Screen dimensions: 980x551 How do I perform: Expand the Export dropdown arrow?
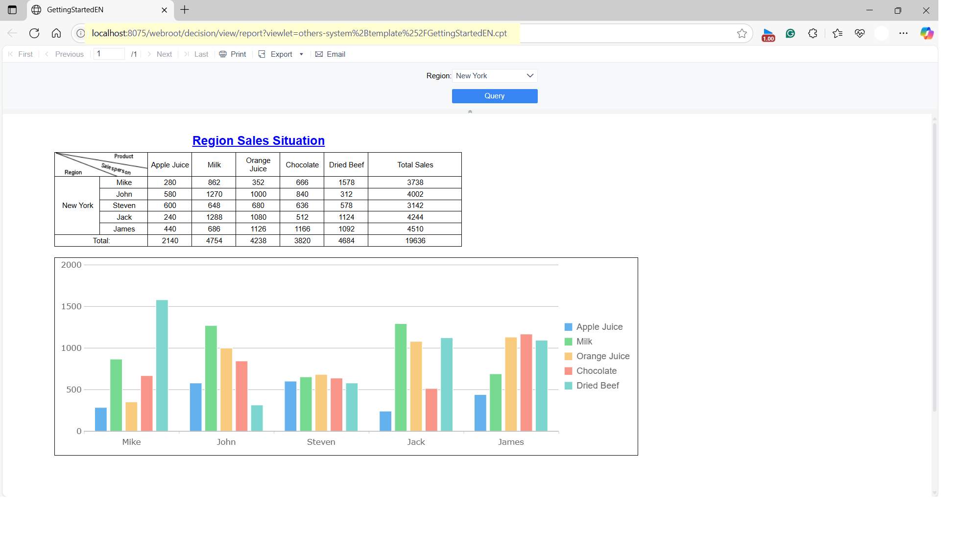301,54
